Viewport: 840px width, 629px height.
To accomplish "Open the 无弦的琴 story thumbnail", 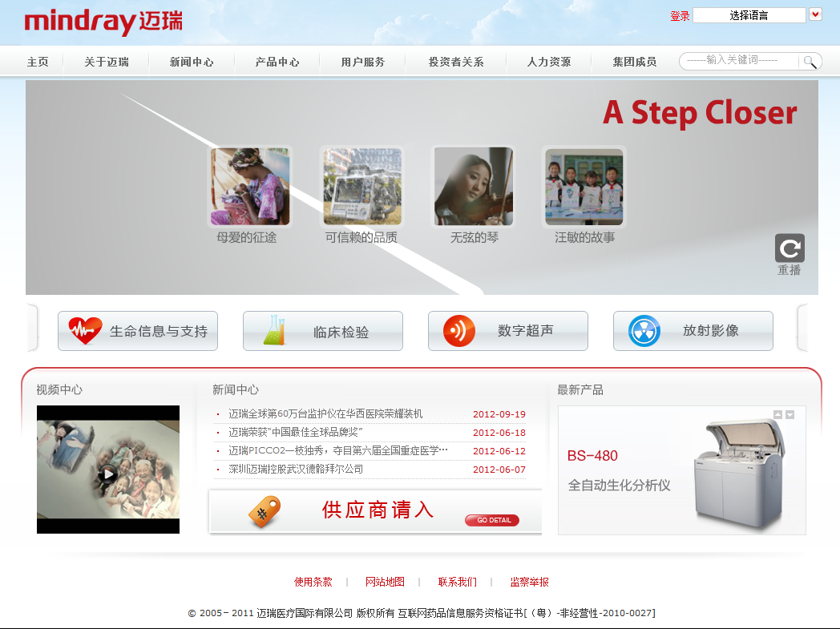I will pyautogui.click(x=474, y=186).
